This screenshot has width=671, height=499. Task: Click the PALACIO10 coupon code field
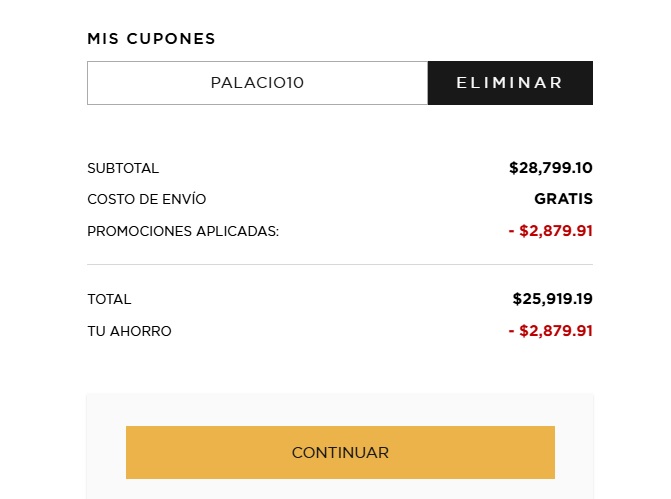(257, 83)
